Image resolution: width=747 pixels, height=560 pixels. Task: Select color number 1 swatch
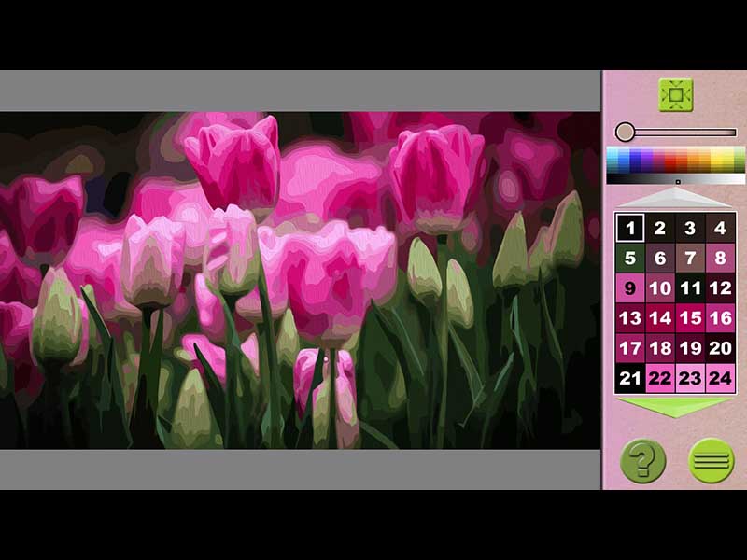(x=629, y=228)
